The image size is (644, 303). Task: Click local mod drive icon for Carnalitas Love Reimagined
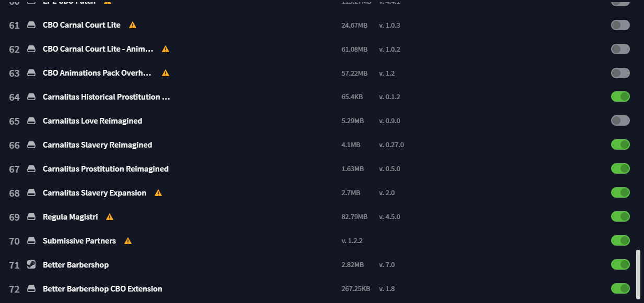tap(31, 121)
